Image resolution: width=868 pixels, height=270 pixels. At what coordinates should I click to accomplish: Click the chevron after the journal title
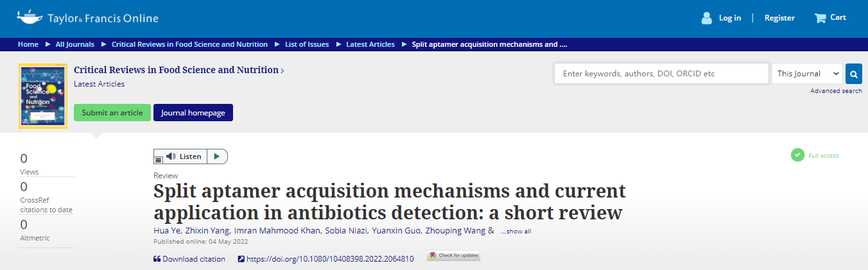pos(282,71)
